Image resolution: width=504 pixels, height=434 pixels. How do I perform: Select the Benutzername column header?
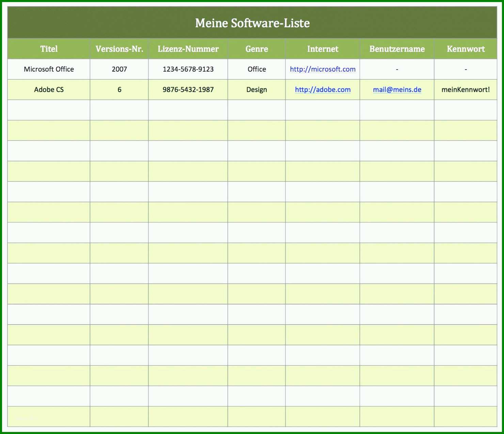[x=397, y=49]
